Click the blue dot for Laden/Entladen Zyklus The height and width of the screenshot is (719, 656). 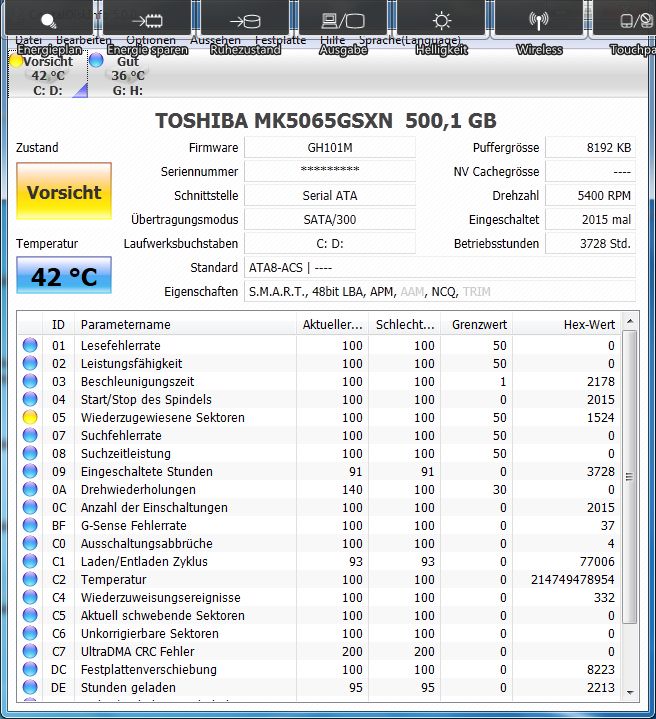pos(30,561)
